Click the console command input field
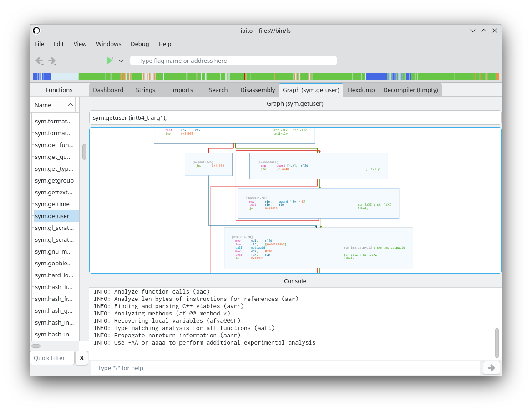Viewport: 532px width, 412px height. point(273,368)
